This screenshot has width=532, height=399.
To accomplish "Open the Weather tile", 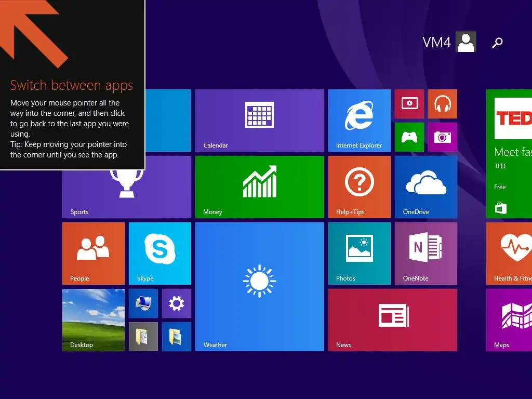I will pyautogui.click(x=260, y=287).
